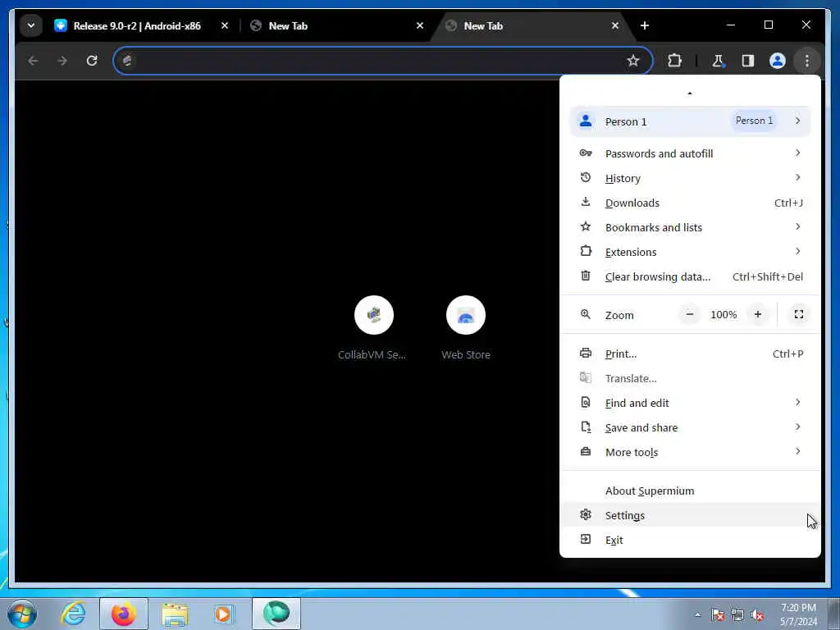
Task: Select Print... from the menu
Action: click(x=690, y=354)
